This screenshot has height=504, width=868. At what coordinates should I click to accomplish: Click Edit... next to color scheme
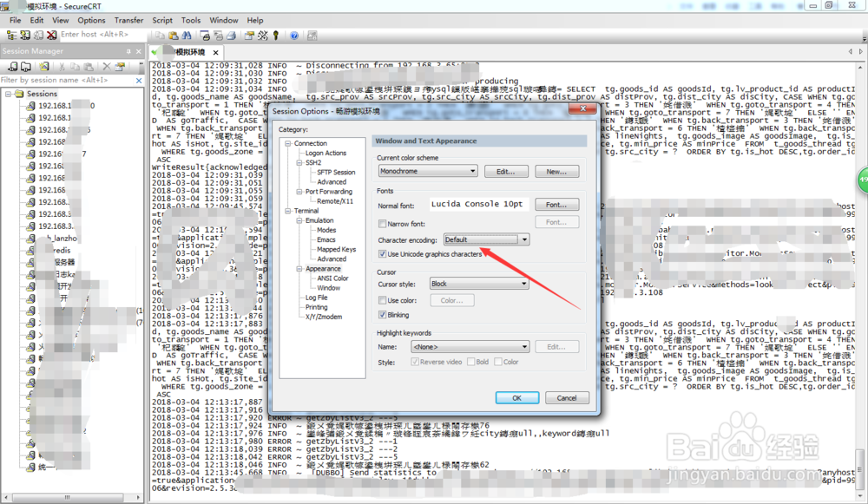pyautogui.click(x=506, y=172)
